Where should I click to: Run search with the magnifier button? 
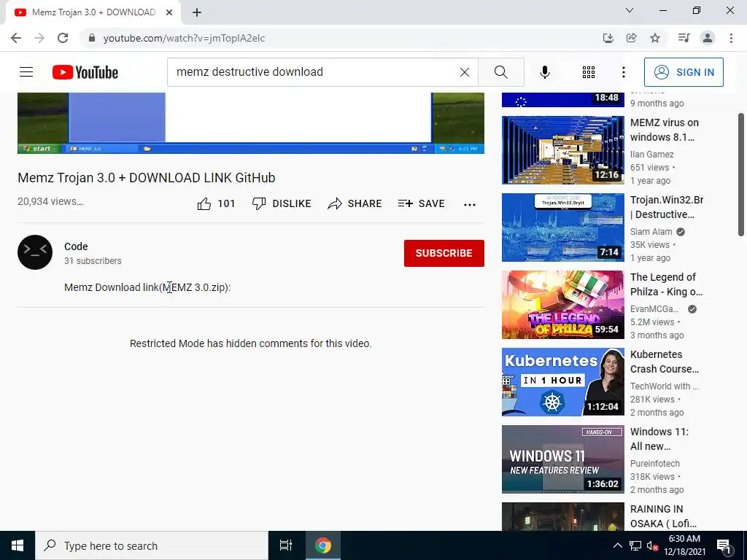[x=501, y=72]
